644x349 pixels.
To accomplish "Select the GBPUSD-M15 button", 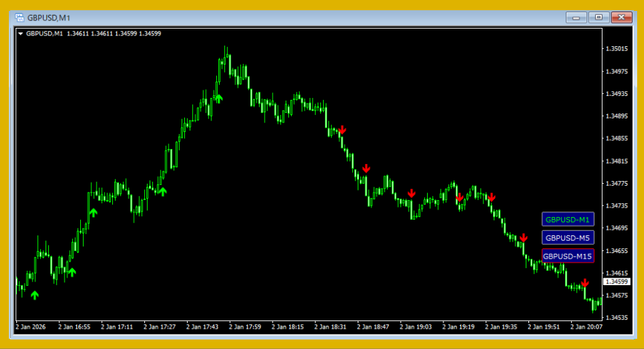I will click(568, 256).
